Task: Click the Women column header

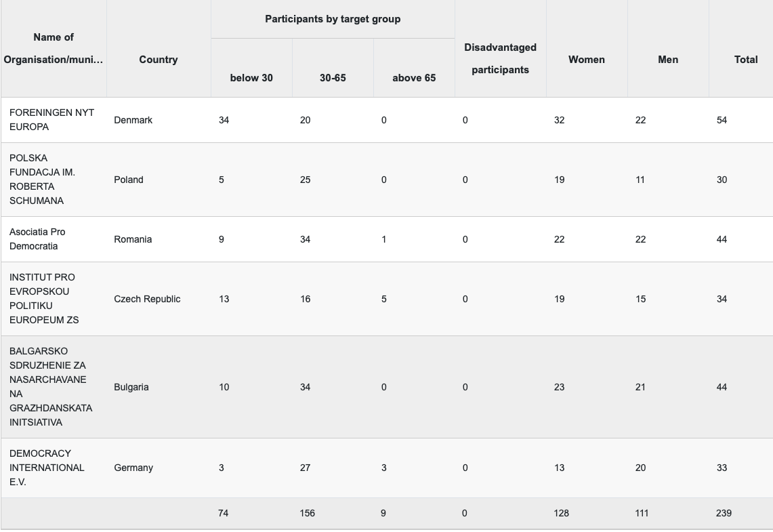Action: pyautogui.click(x=587, y=59)
